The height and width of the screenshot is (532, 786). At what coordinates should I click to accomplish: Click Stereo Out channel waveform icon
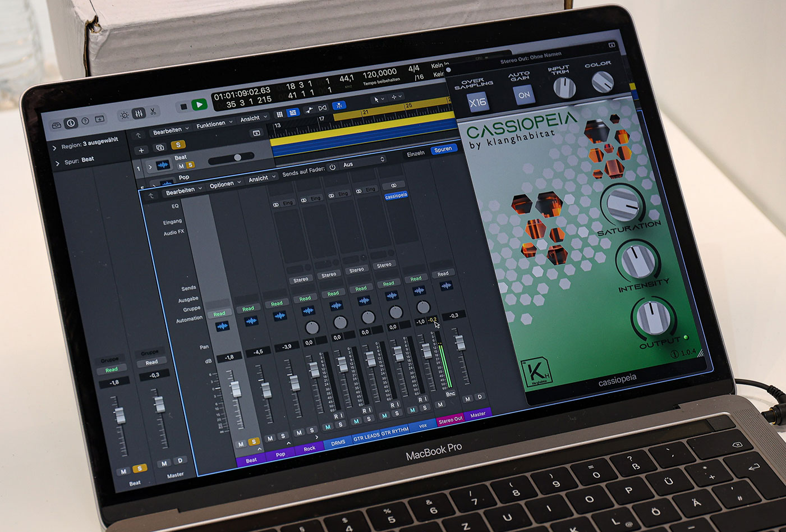pyautogui.click(x=419, y=291)
